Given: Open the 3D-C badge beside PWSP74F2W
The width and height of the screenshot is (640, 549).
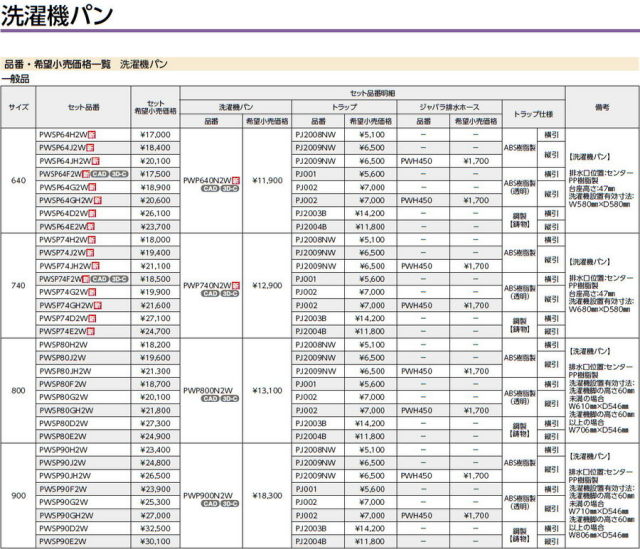Looking at the screenshot, I should click(119, 279).
